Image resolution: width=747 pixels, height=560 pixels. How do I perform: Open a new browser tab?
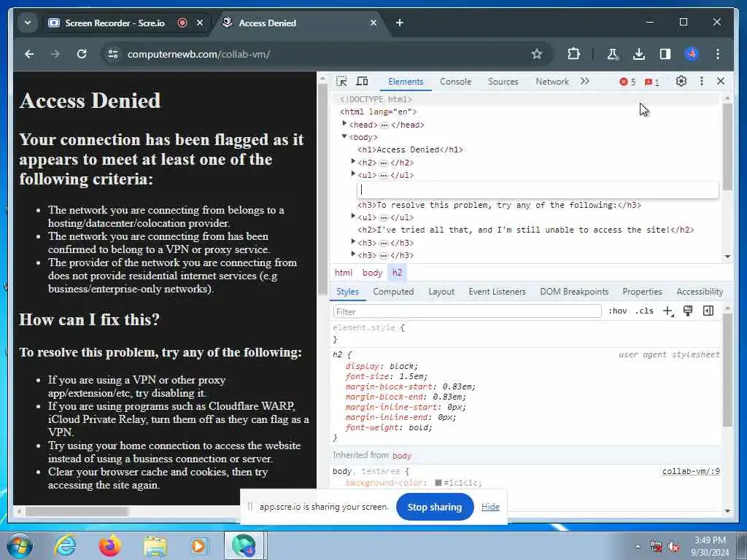click(400, 23)
